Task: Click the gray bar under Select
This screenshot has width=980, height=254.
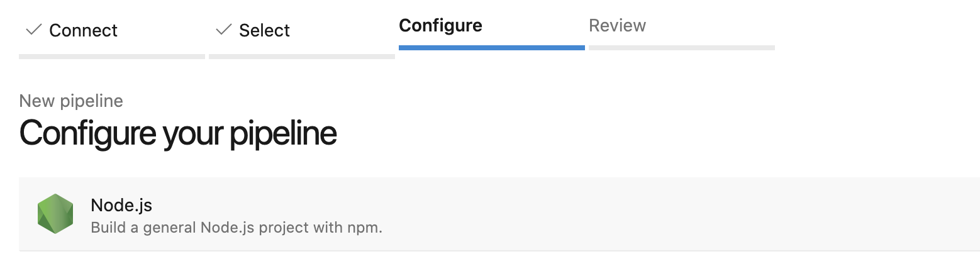Action: click(x=302, y=57)
